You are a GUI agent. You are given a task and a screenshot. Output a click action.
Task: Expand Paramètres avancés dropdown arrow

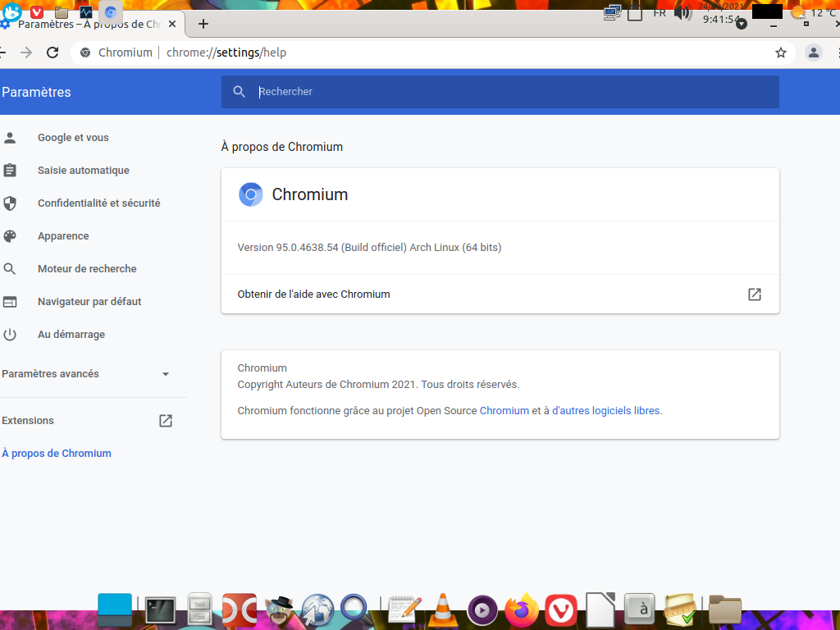point(166,374)
